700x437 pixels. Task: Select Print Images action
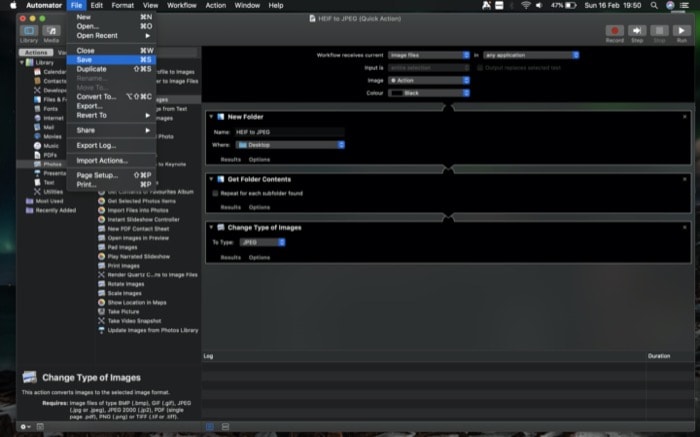tap(119, 266)
